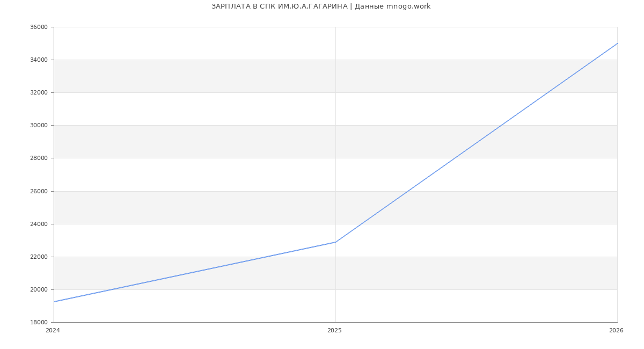The image size is (644, 349).
Task: Click the 24000 y-axis label
Action: coord(39,224)
